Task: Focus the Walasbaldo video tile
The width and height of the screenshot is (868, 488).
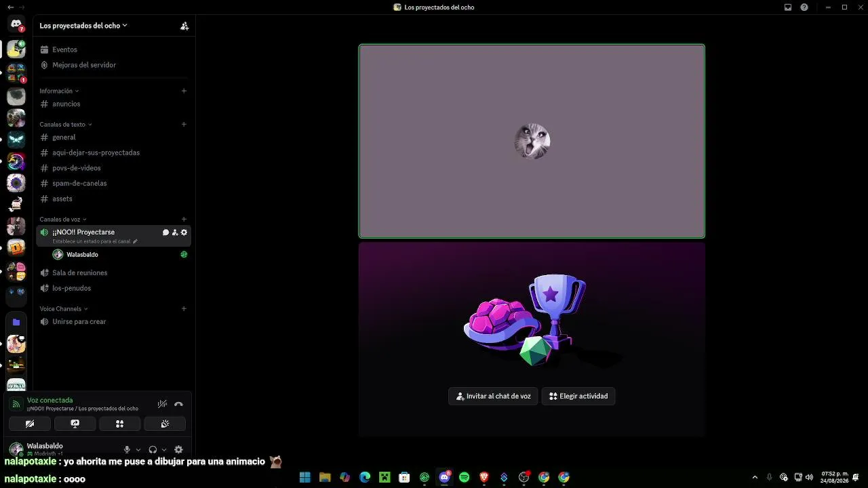Action: point(532,141)
